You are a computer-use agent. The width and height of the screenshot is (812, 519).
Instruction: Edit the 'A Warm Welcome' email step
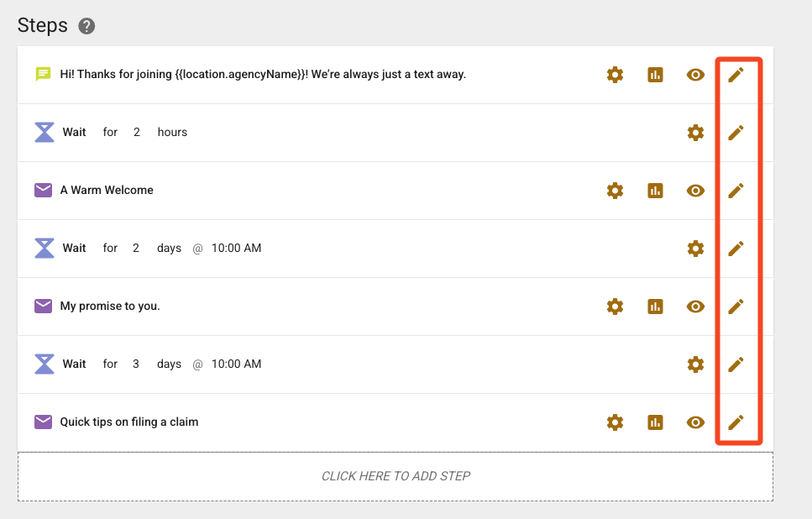click(736, 191)
